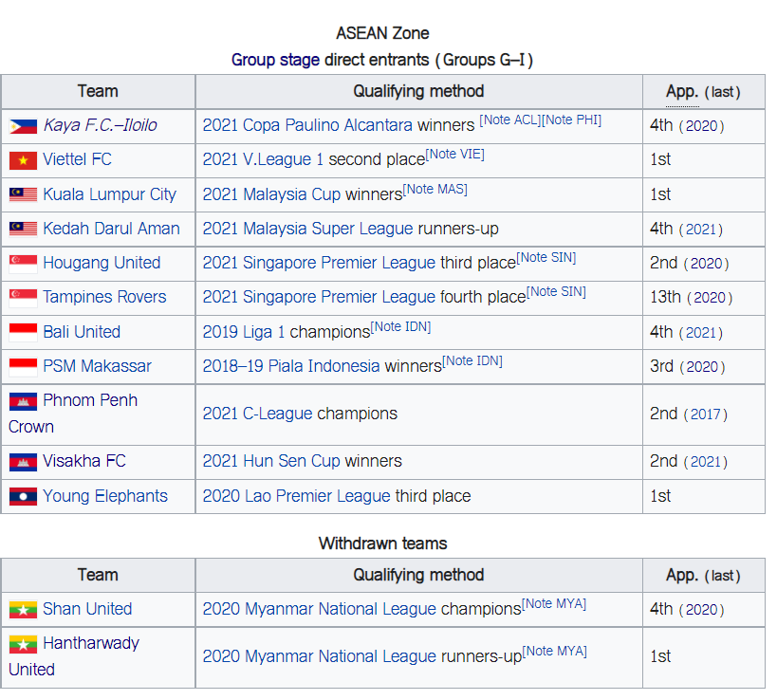
Task: Click the Vietnam flag next to Viettel FC
Action: 23,160
